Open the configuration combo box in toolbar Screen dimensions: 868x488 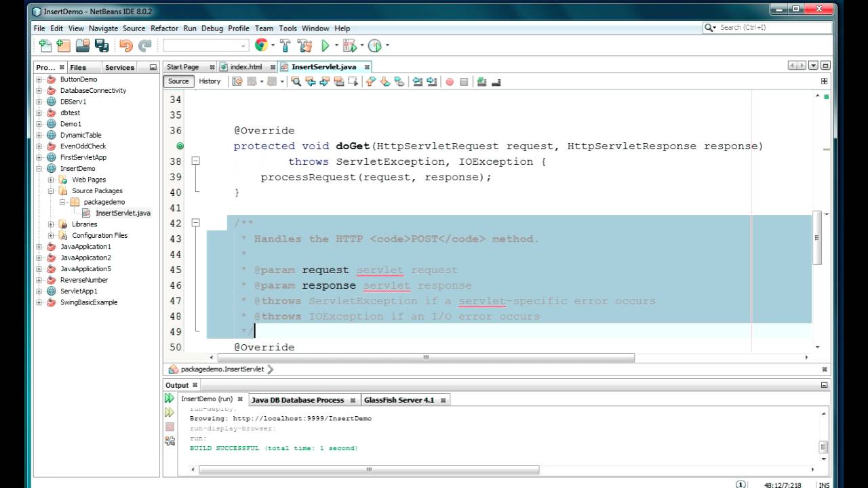point(206,45)
